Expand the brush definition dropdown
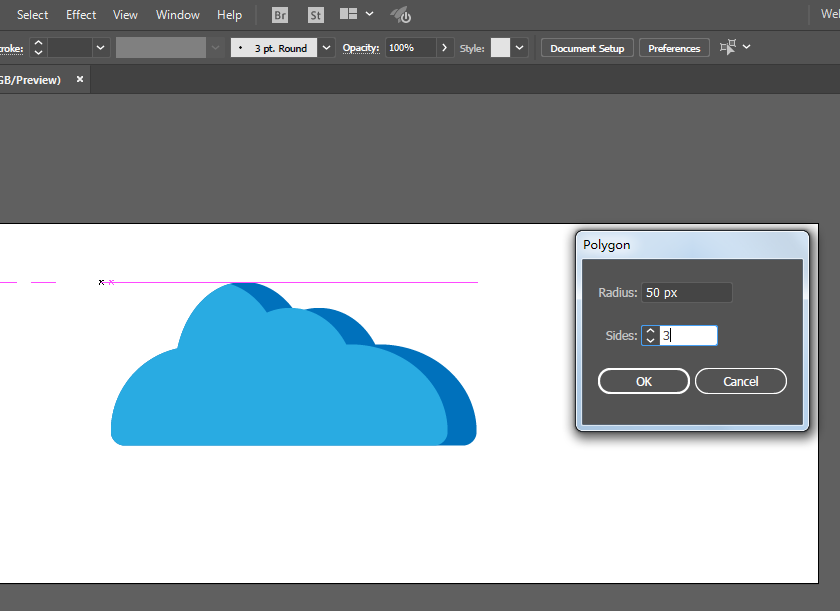 point(326,48)
